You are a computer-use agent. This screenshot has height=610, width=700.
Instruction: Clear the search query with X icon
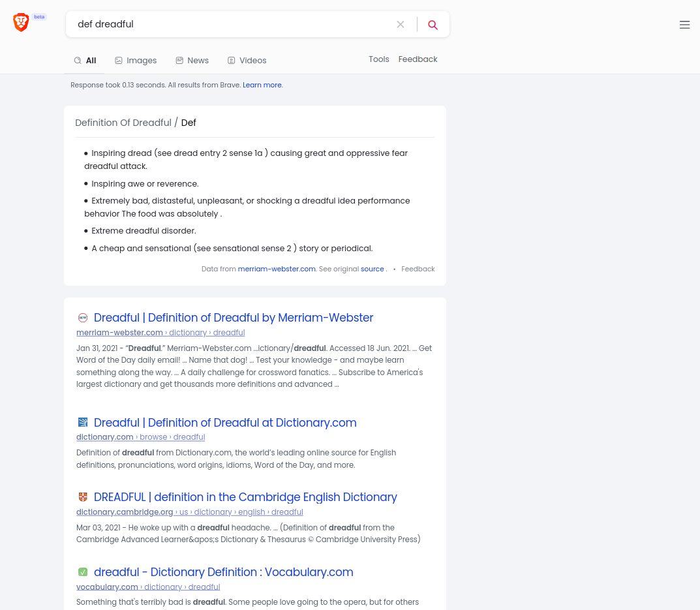tap(401, 25)
